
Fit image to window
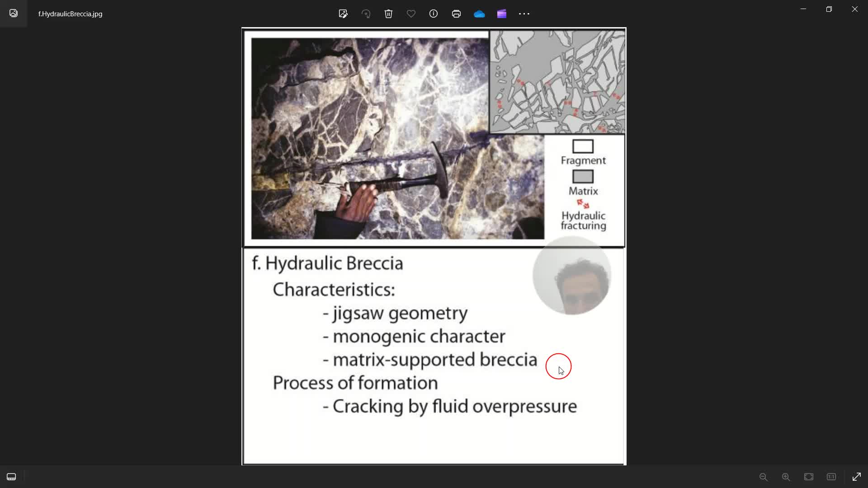pyautogui.click(x=809, y=477)
